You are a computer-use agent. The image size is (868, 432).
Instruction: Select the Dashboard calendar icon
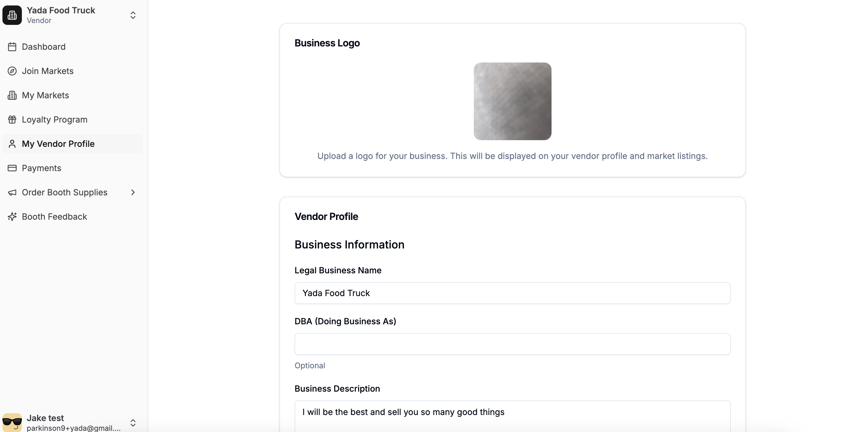12,47
